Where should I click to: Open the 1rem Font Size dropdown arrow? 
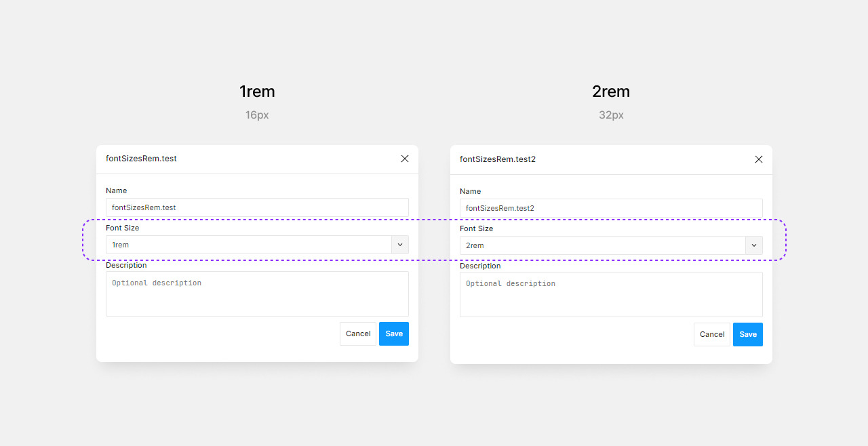click(x=400, y=245)
